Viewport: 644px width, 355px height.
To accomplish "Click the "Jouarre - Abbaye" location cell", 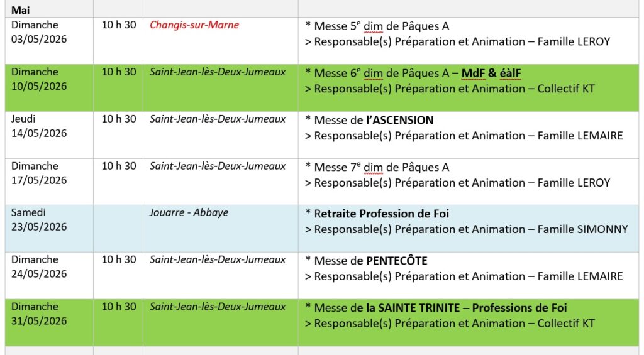I will pos(189,213).
